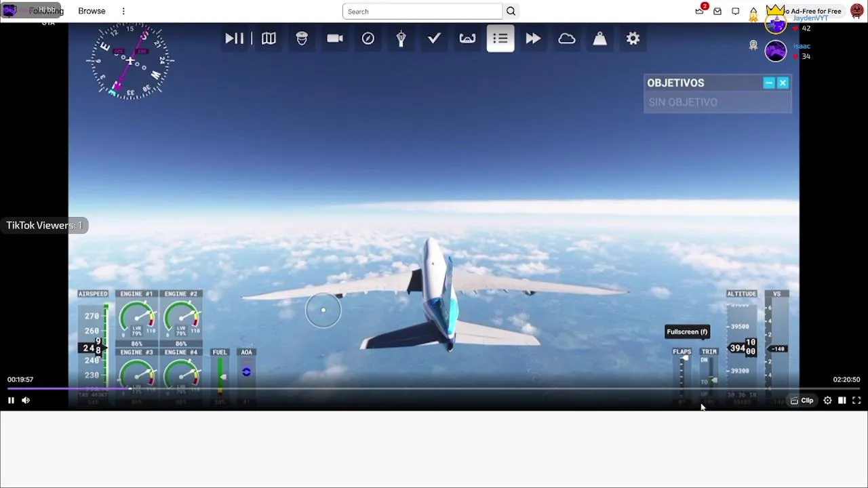
Task: Click the elapsed time 00:19:57
Action: coord(20,380)
